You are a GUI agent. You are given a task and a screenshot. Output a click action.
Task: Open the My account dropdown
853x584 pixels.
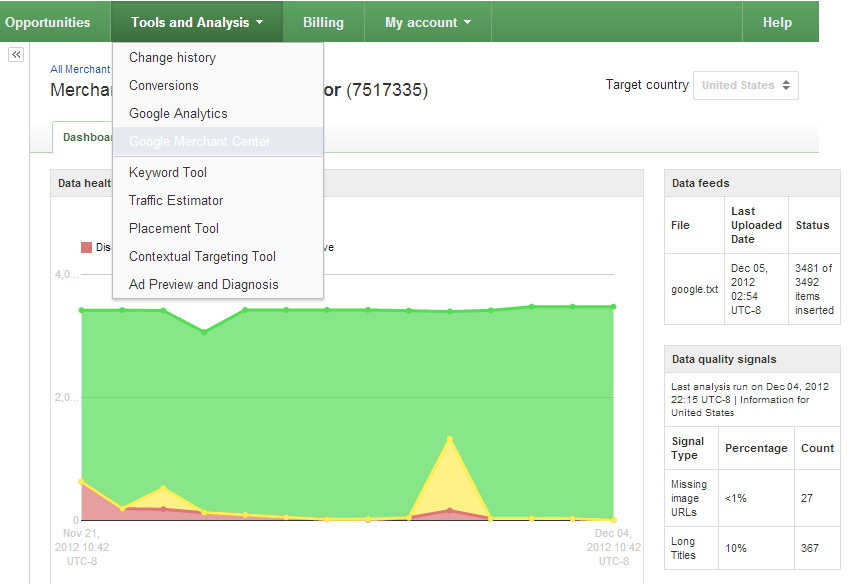427,22
